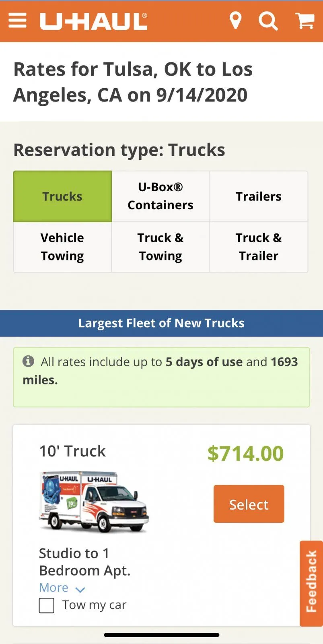Check the Tow my car box
This screenshot has width=323, height=644.
click(47, 605)
